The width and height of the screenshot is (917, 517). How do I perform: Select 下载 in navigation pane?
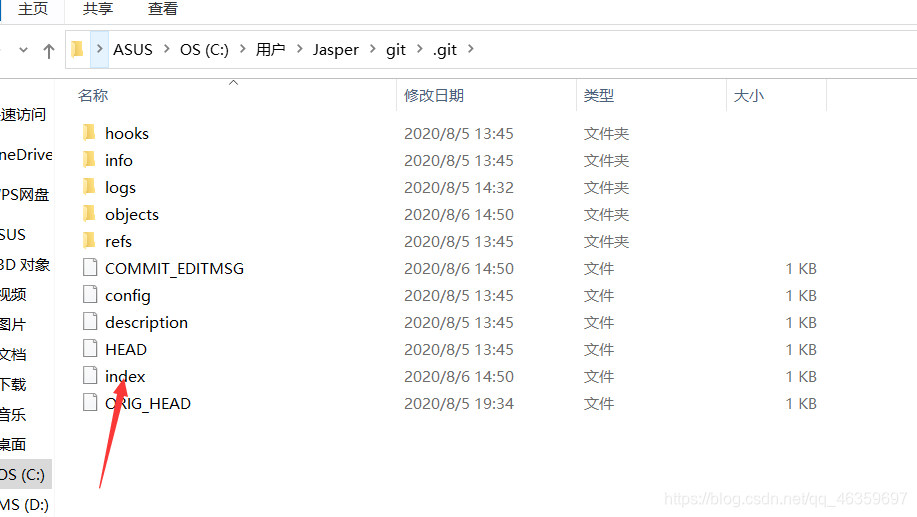[13, 384]
